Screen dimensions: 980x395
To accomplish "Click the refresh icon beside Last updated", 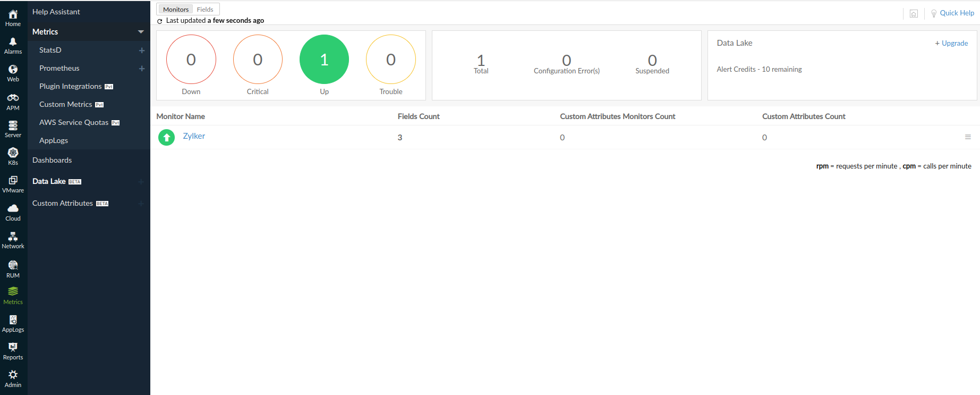I will point(159,21).
